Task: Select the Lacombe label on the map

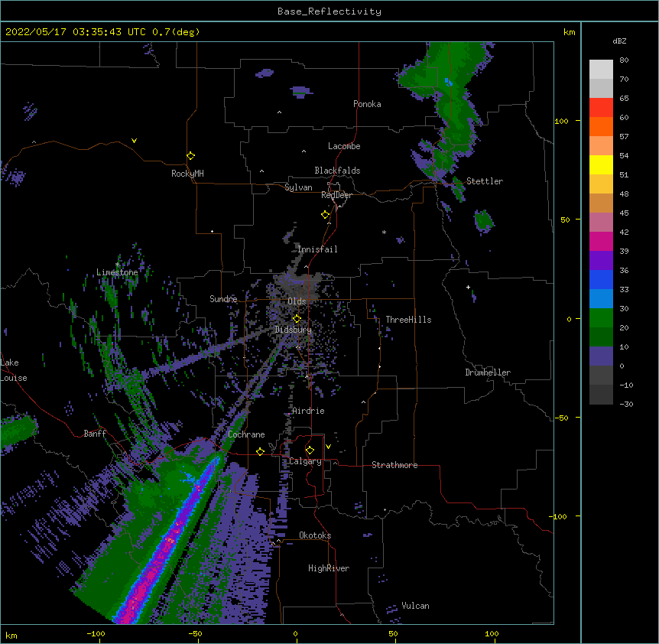Action: pos(344,146)
